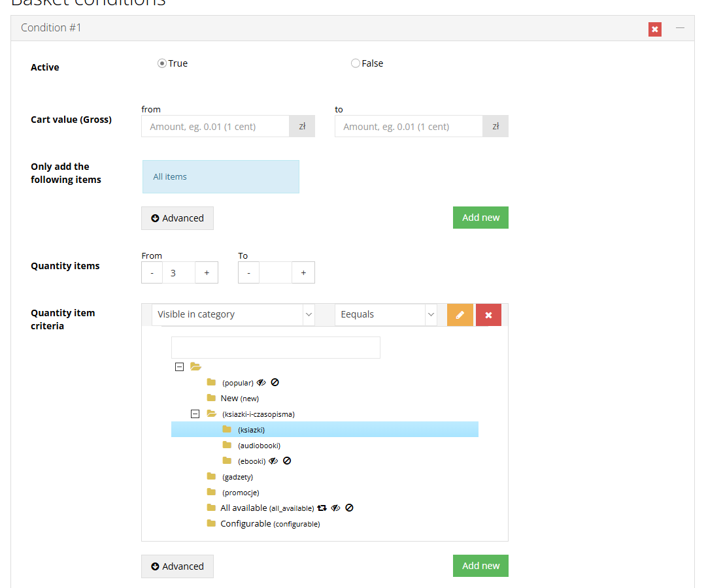Click the (ksiazki-i-czasopisma) open-folder icon

point(211,414)
